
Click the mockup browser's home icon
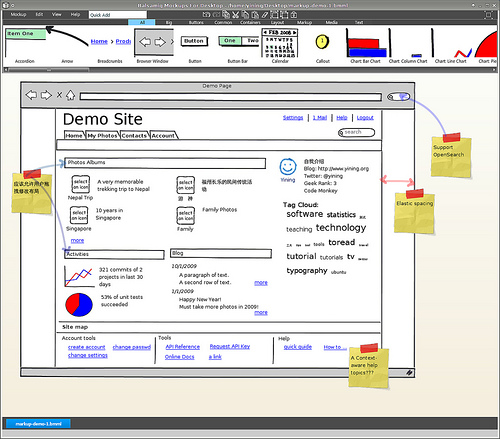tap(70, 95)
